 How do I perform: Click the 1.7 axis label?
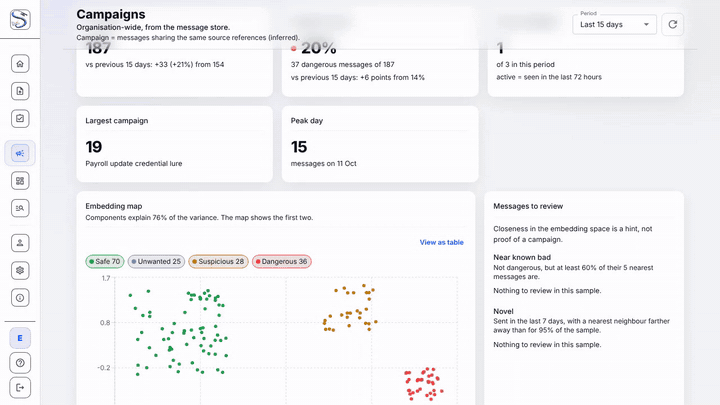[106, 278]
